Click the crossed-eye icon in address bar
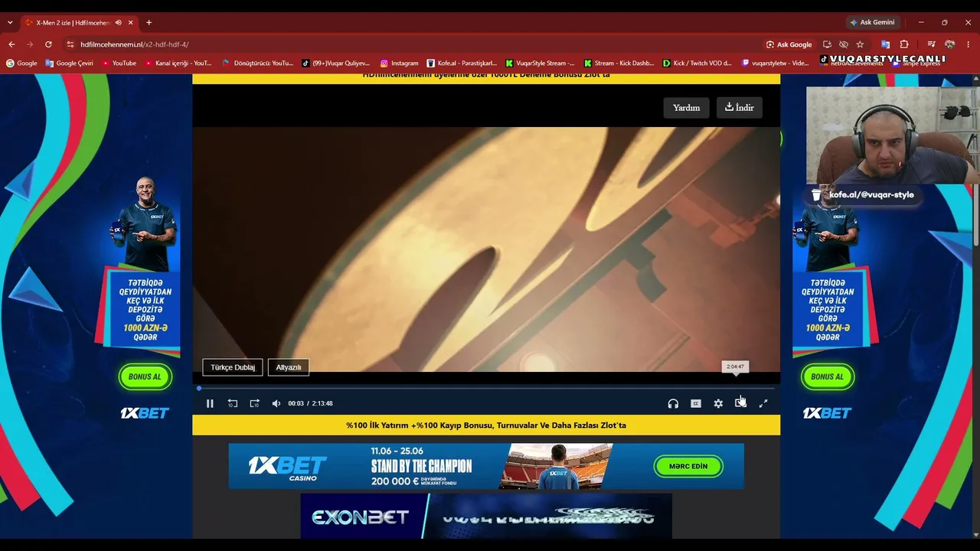Image resolution: width=980 pixels, height=551 pixels. [x=844, y=44]
